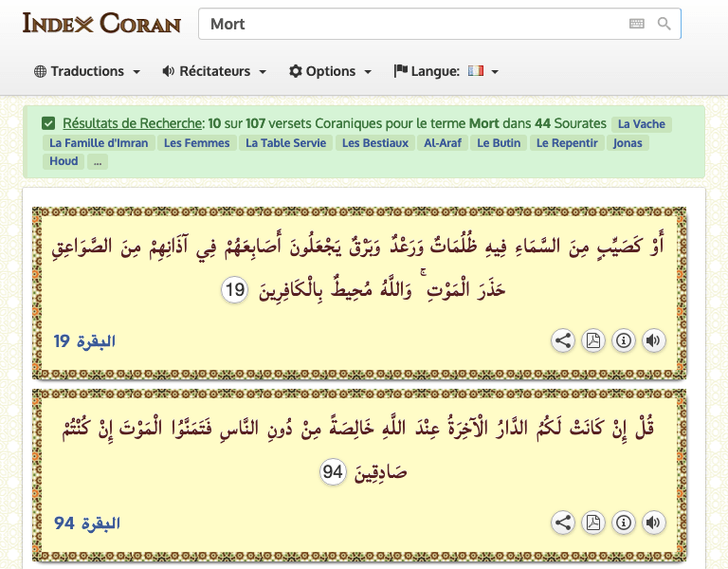Open the virtual keyboard icon in search
The image size is (728, 569).
tap(636, 24)
